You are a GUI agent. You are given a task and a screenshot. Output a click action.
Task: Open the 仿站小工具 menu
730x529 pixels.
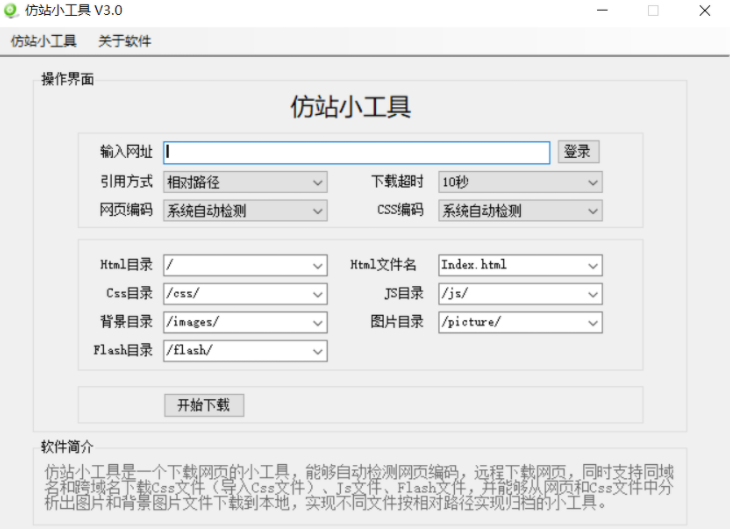[44, 41]
